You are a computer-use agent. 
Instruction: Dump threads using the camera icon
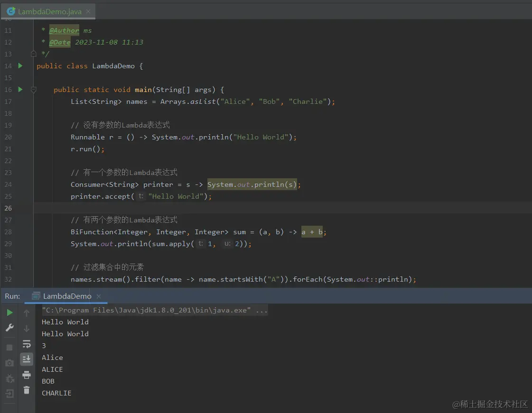9,363
